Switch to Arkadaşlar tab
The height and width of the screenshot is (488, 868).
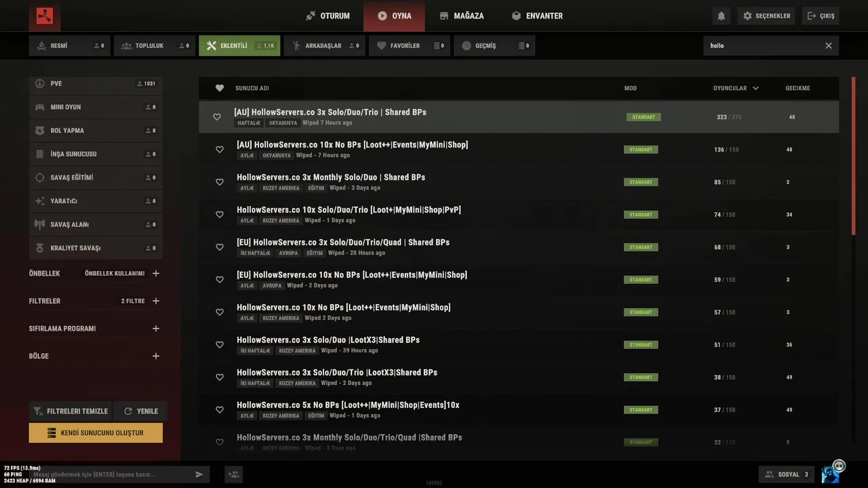pos(324,45)
